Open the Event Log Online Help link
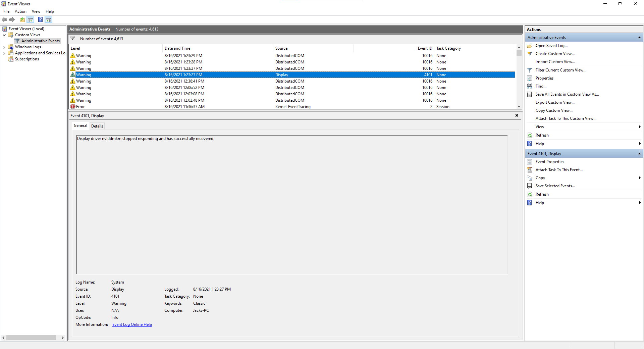 [132, 325]
